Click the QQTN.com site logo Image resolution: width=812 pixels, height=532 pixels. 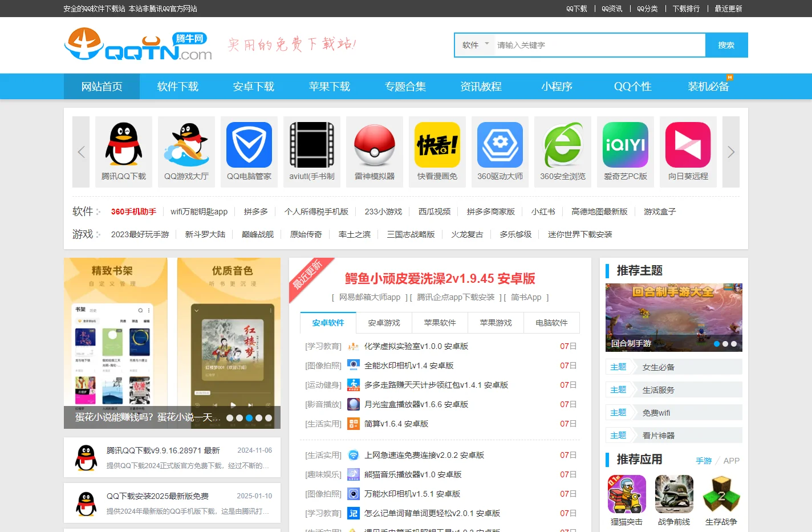(138, 44)
